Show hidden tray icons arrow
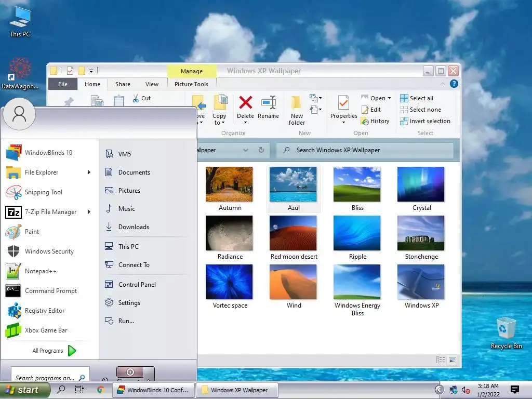 [x=440, y=390]
